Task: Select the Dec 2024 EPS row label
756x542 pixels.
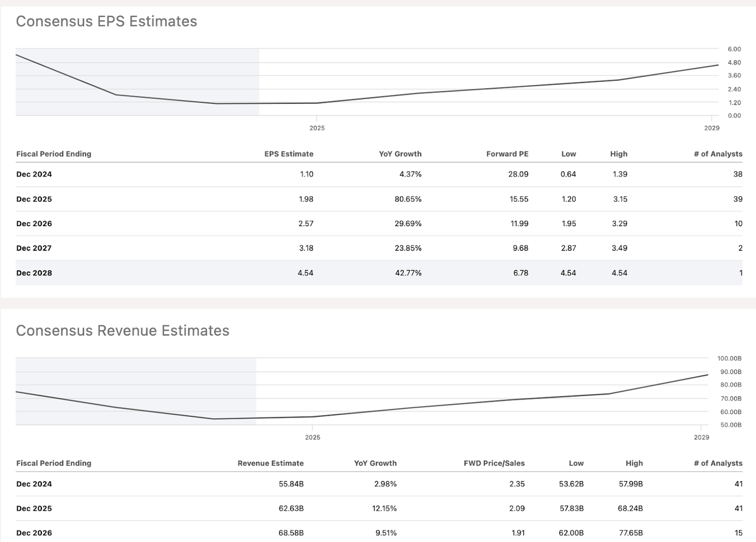Action: click(x=34, y=175)
